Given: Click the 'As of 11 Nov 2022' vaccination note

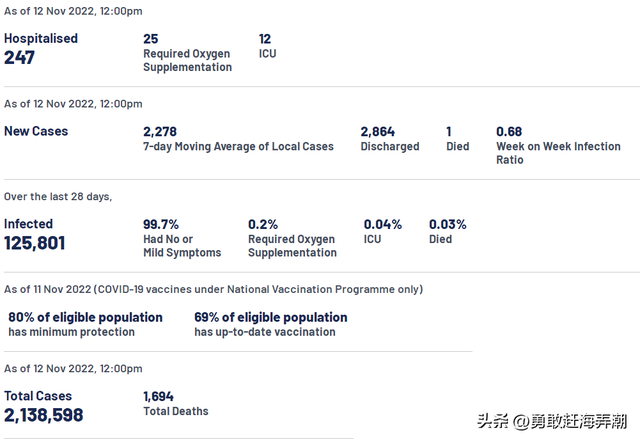Looking at the screenshot, I should [x=213, y=289].
